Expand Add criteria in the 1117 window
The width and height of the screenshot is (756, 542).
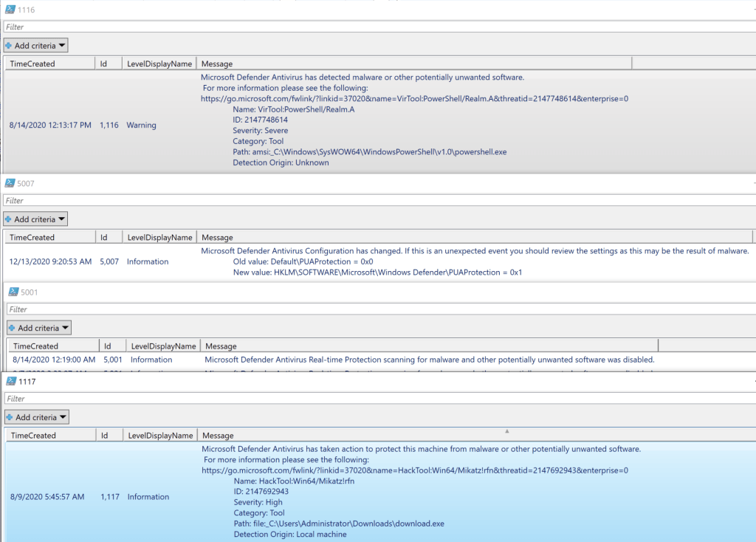coord(36,417)
